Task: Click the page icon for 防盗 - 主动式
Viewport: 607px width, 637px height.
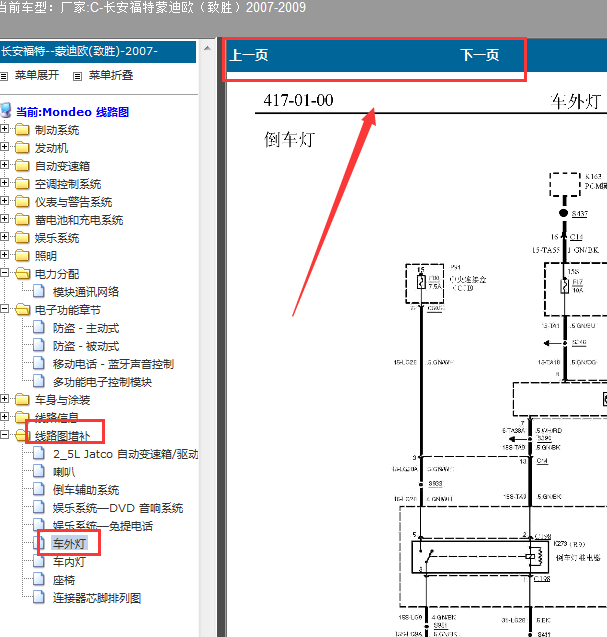Action: 39,327
